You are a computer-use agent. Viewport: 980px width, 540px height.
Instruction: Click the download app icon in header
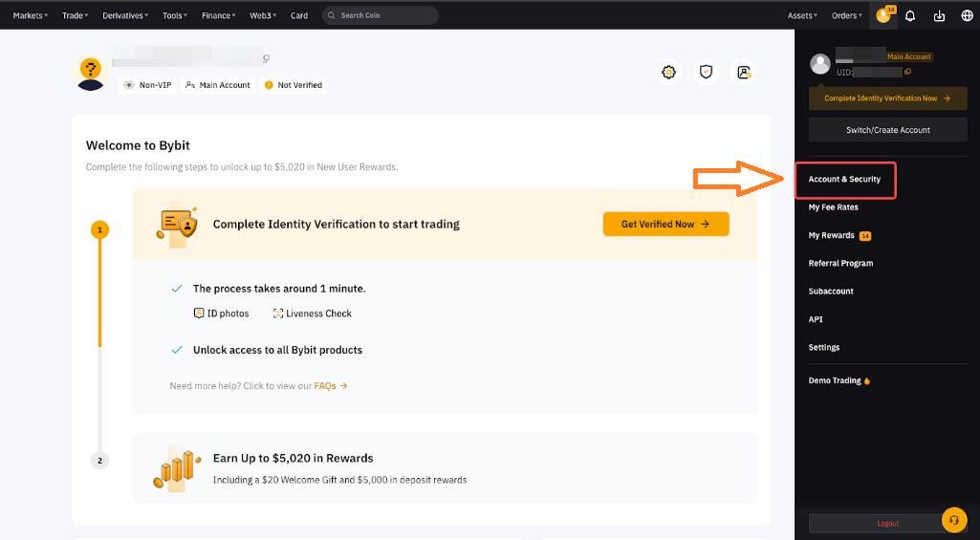939,15
